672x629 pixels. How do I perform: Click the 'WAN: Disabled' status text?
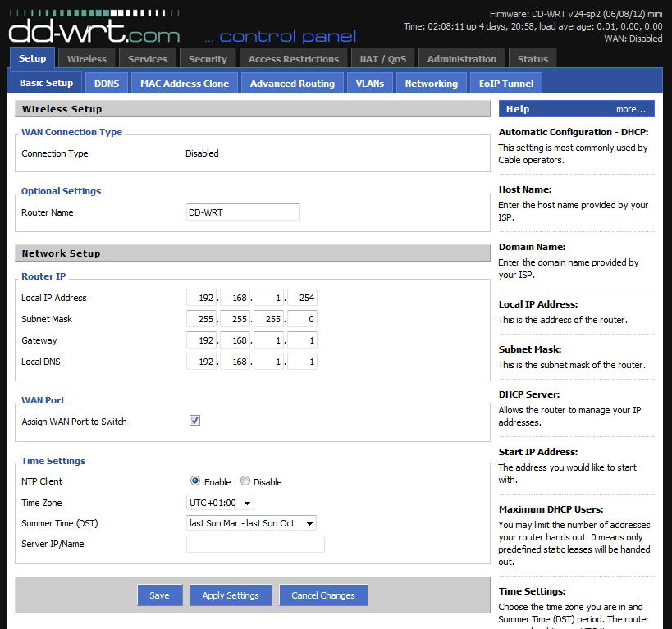[x=633, y=39]
